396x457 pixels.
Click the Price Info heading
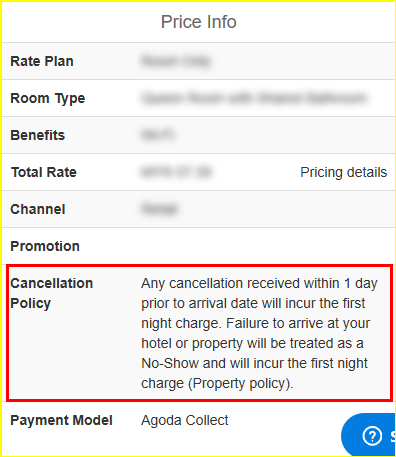pos(199,22)
